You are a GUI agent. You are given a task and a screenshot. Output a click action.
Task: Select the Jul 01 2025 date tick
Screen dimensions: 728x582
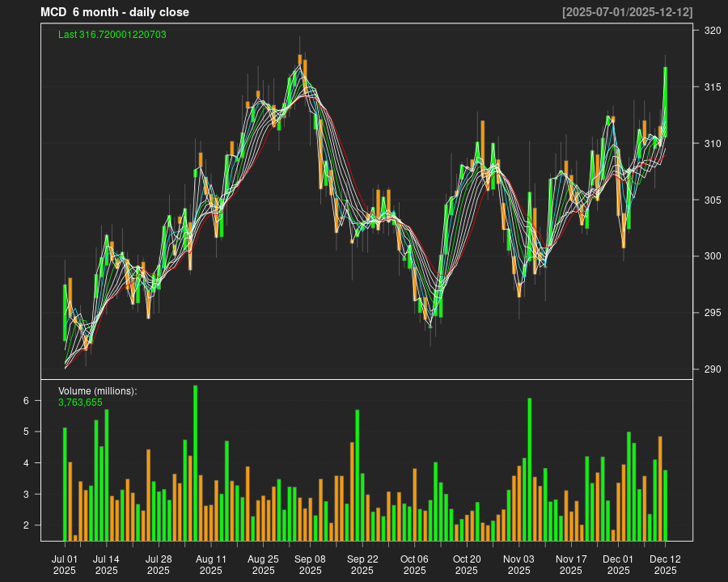65,564
